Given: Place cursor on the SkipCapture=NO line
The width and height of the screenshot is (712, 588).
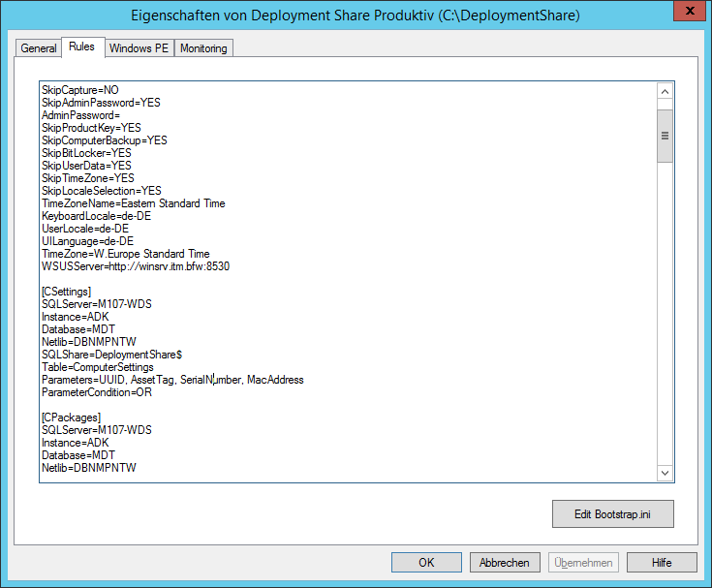Looking at the screenshot, I should 80,90.
